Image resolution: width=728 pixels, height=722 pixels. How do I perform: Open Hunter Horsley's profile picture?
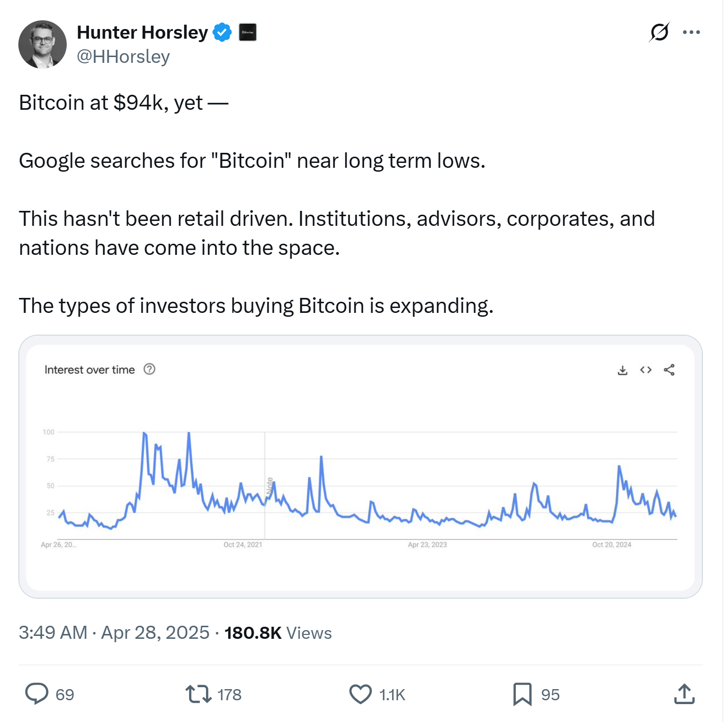[43, 44]
